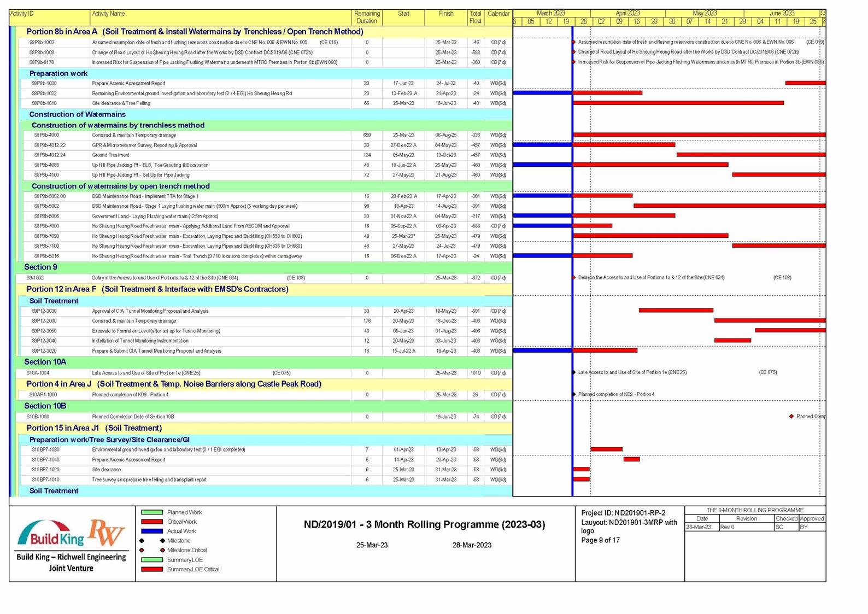This screenshot has width=868, height=614.
Task: Click the red bar for Site clearance & Tree Felling
Action: (678, 103)
